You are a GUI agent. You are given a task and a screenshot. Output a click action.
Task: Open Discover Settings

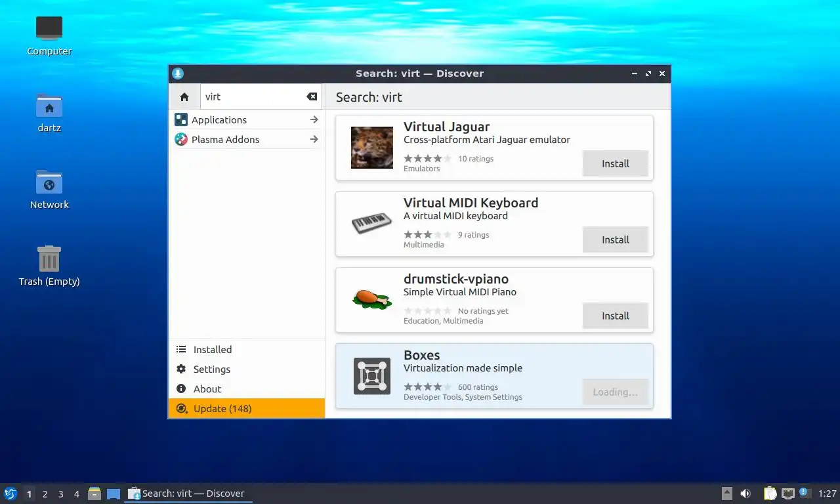(247, 369)
